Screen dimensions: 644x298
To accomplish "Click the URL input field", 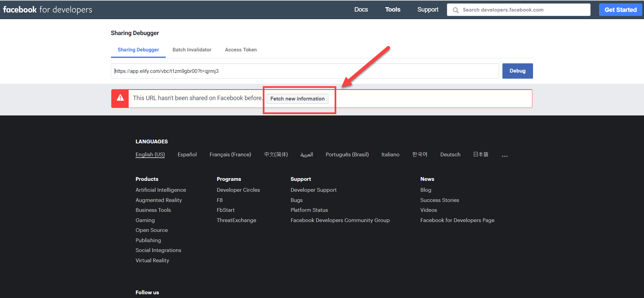I will point(305,71).
